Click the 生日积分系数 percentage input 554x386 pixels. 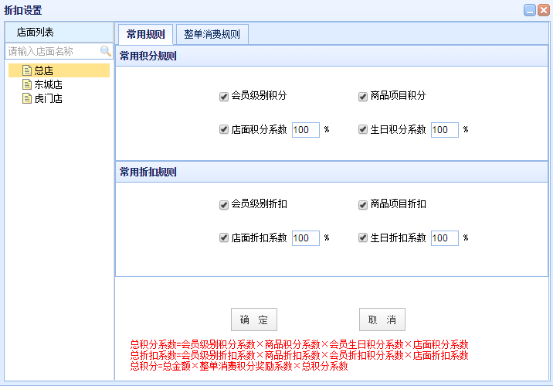[x=445, y=130]
